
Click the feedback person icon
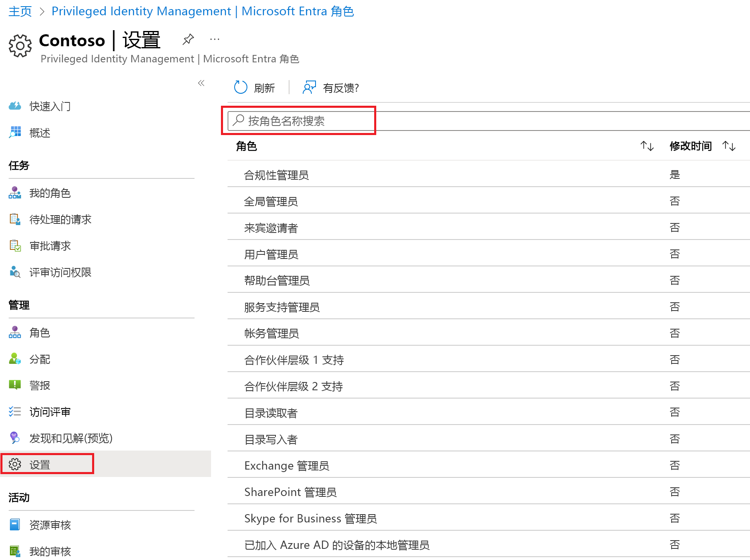pyautogui.click(x=309, y=88)
